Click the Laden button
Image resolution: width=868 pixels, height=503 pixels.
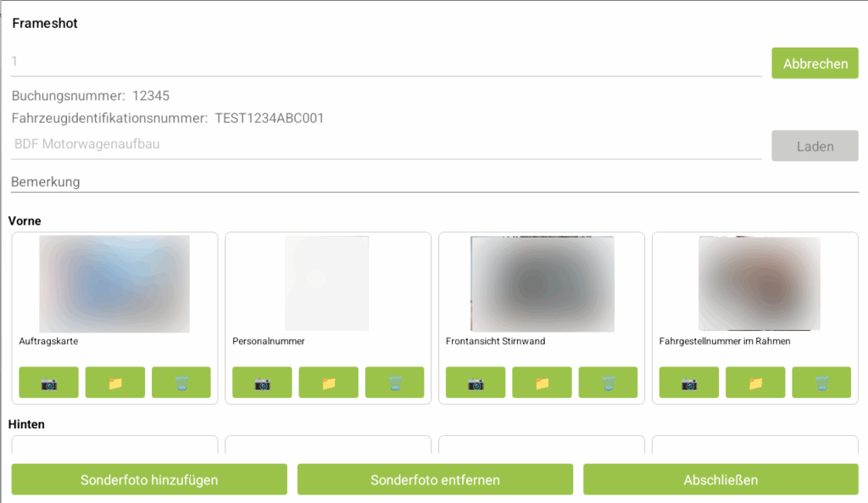click(x=815, y=146)
